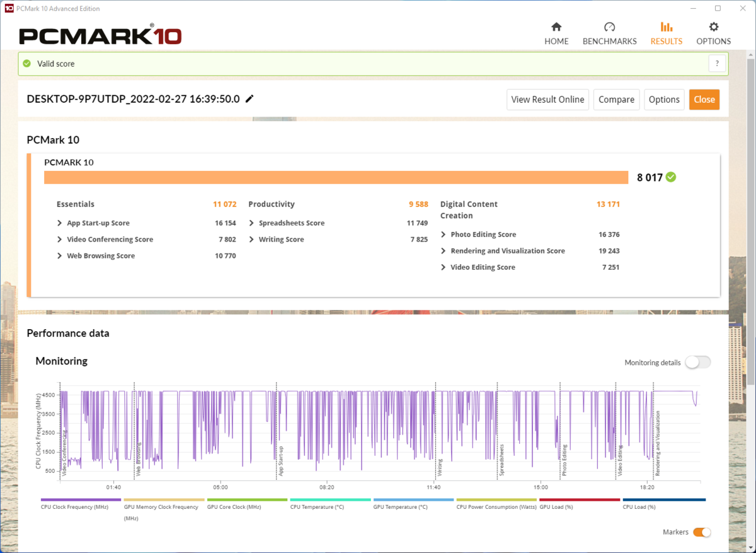The image size is (756, 553).
Task: Open the HOME tab
Action: pos(556,34)
